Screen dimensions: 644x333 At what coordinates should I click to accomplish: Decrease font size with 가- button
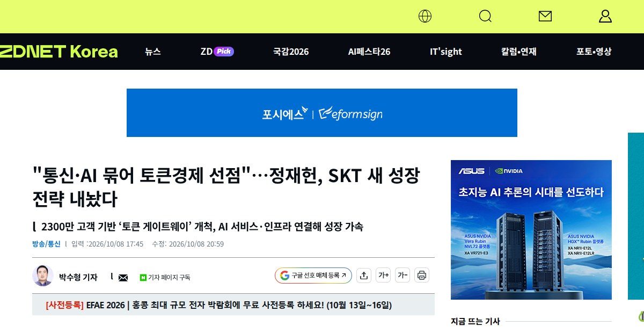[x=402, y=276]
